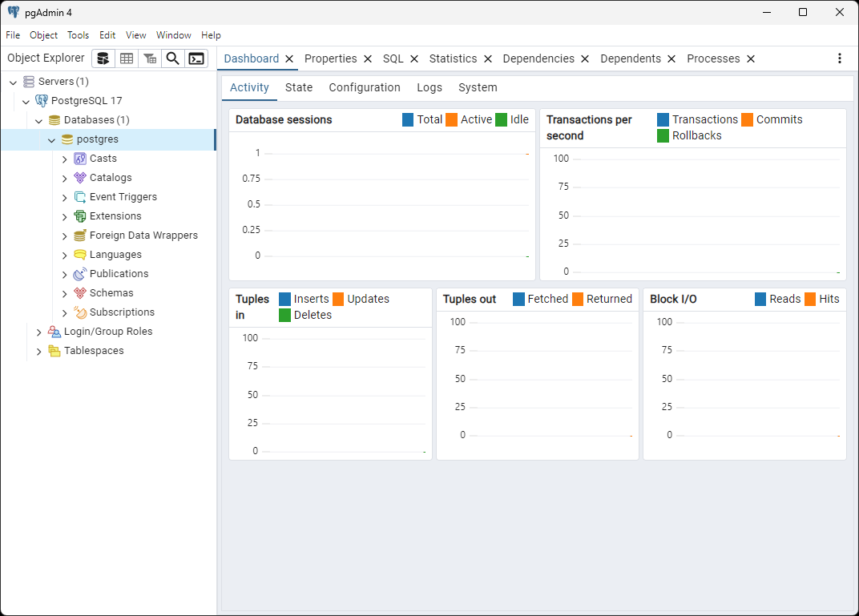Open the Tools menu
Image resolution: width=859 pixels, height=616 pixels.
[x=78, y=35]
